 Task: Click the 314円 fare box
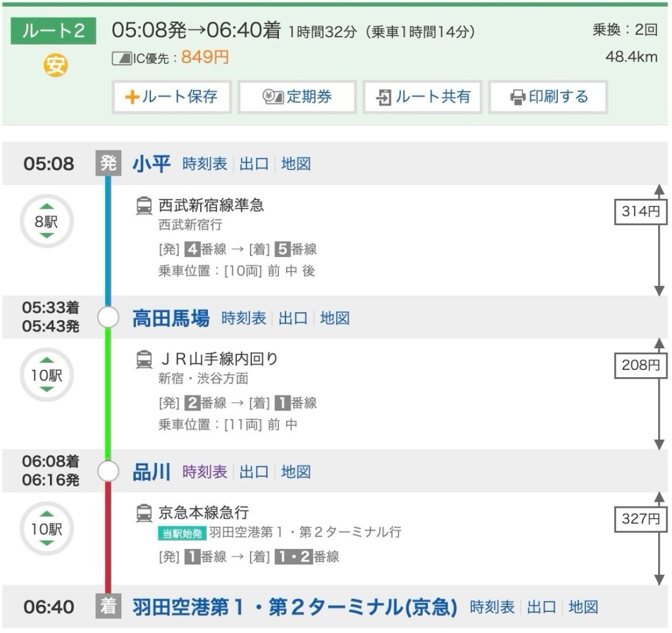[x=640, y=212]
